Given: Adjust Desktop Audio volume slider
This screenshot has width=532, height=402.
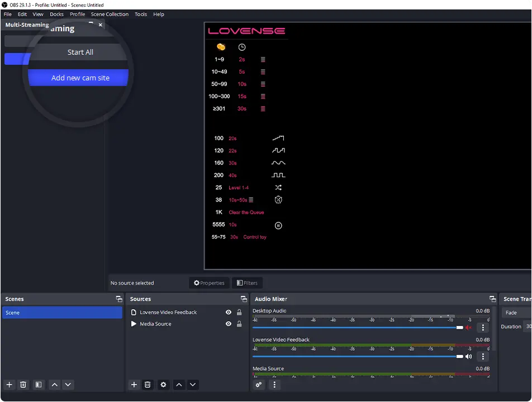Looking at the screenshot, I should (x=358, y=328).
